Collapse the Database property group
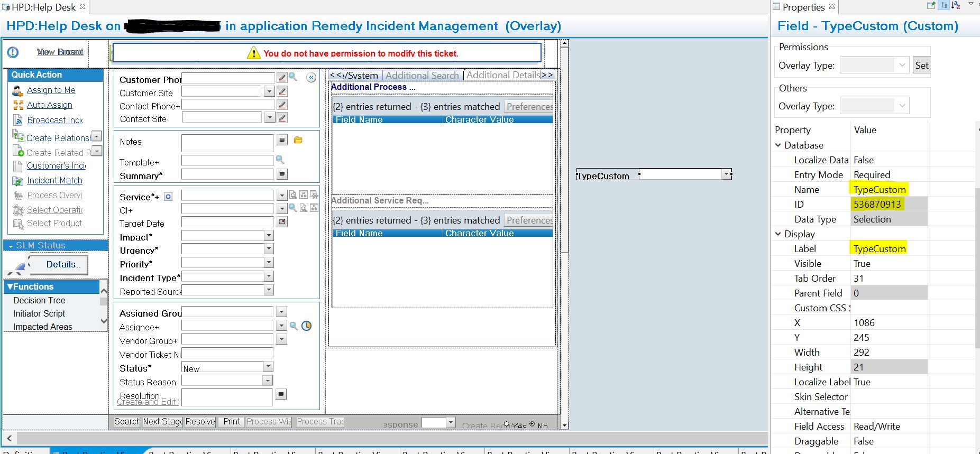This screenshot has height=454, width=980. pos(778,145)
